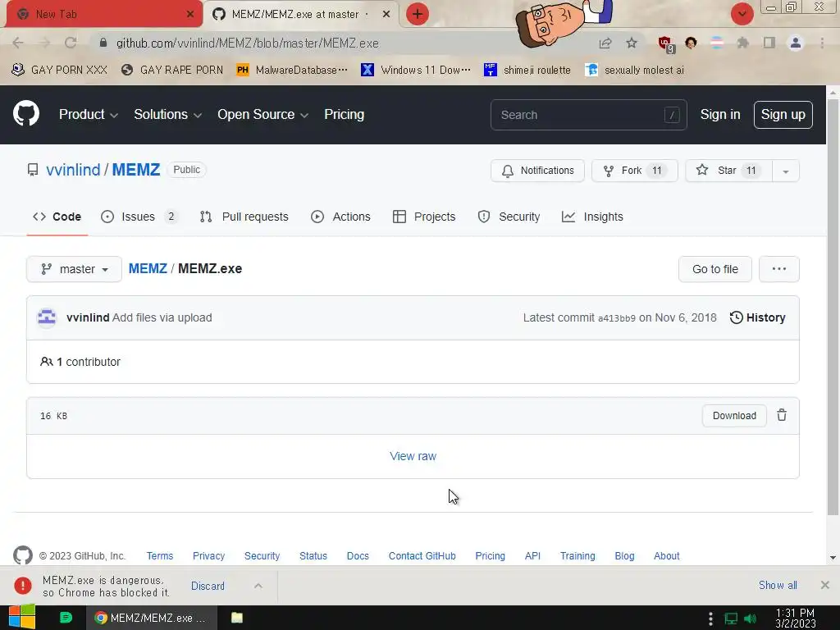View the file History
The height and width of the screenshot is (630, 840).
[x=757, y=317]
